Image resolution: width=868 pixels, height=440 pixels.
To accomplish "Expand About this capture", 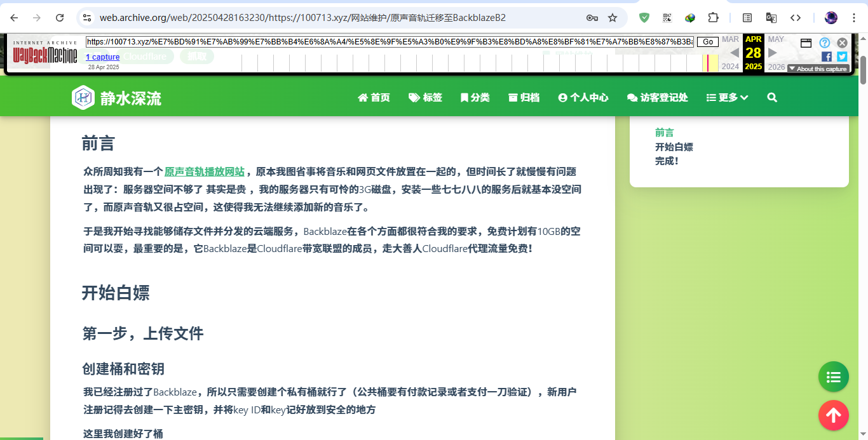I will click(817, 69).
